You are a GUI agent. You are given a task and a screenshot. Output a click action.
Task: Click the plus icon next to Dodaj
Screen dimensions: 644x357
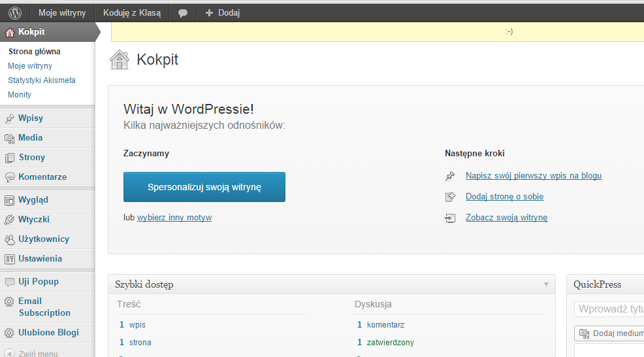[209, 13]
